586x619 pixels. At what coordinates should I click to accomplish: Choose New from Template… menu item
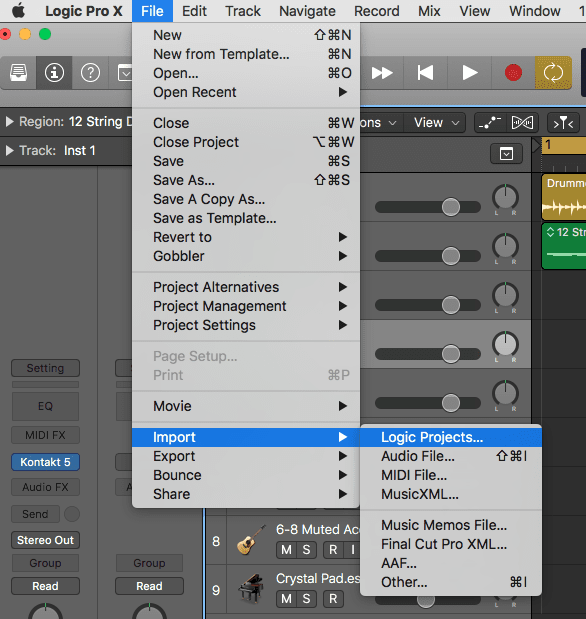(246, 54)
